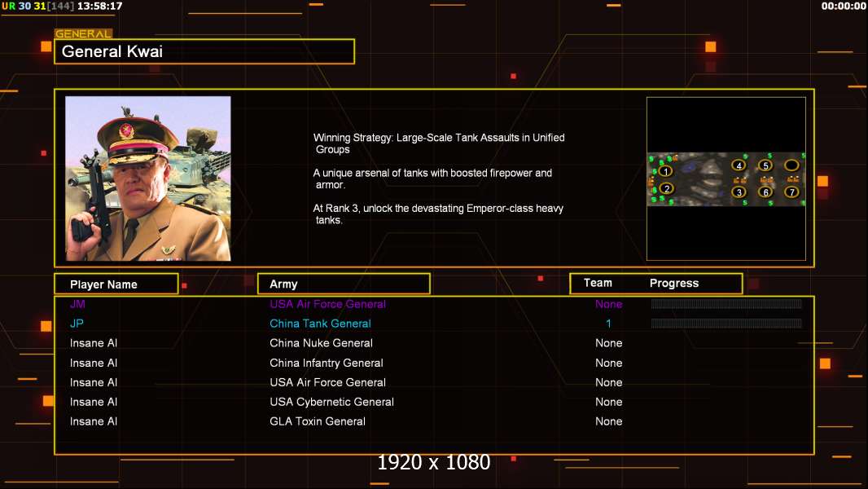Viewport: 868px width, 489px height.
Task: Click the 'GLA Toxin General' army entry
Action: (x=318, y=421)
